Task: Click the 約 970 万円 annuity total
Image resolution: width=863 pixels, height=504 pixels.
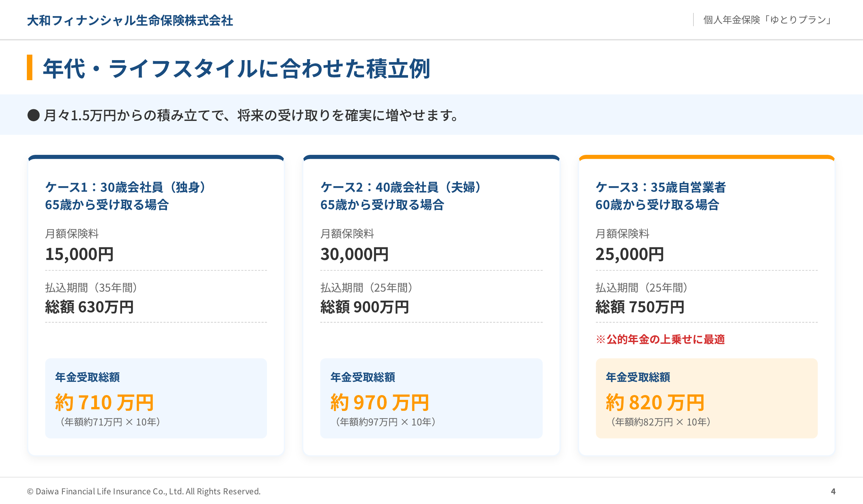Action: [x=380, y=402]
